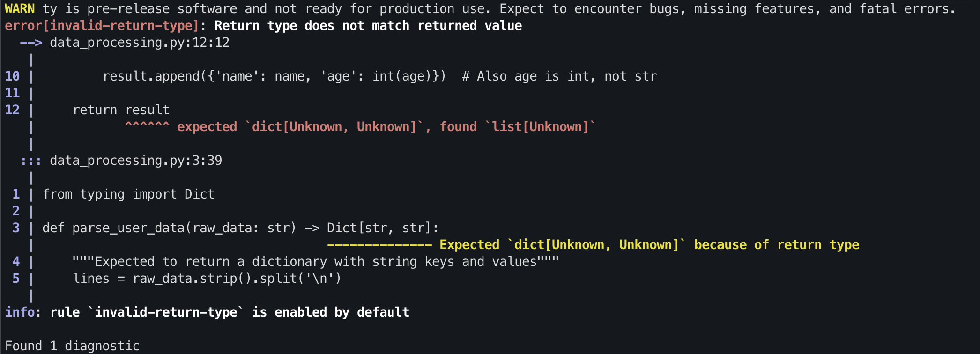This screenshot has width=980, height=354.
Task: Click the 'return result' statement
Action: click(121, 110)
